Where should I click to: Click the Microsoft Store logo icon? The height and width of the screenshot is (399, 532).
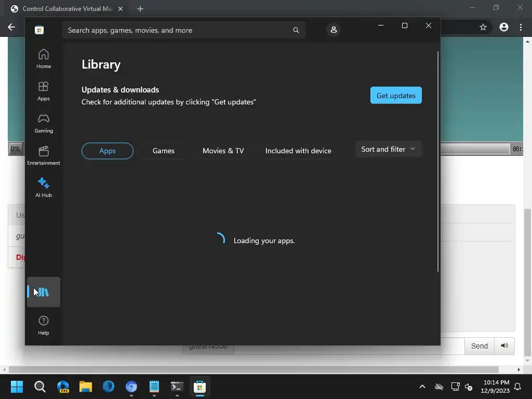(39, 30)
